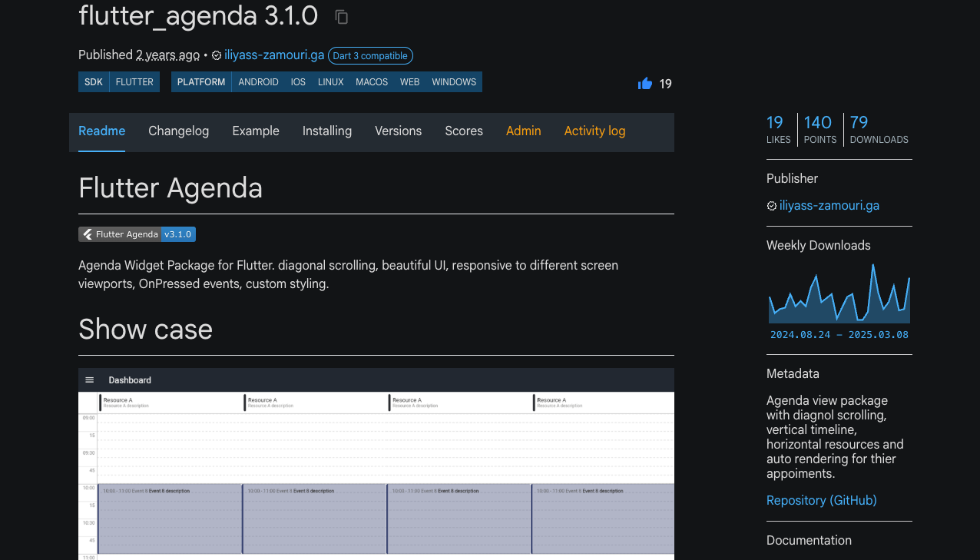Filter by IOS platform tag
This screenshot has height=560, width=980.
coord(298,82)
